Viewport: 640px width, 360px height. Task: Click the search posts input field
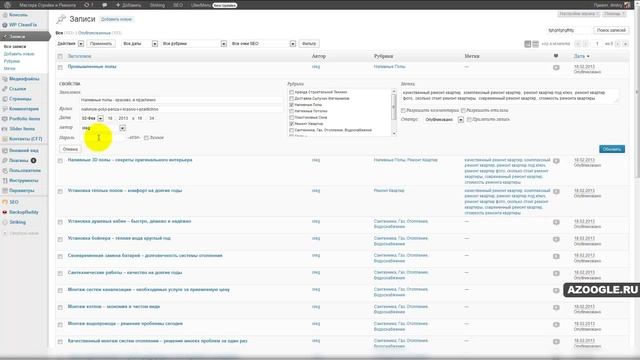pos(569,30)
